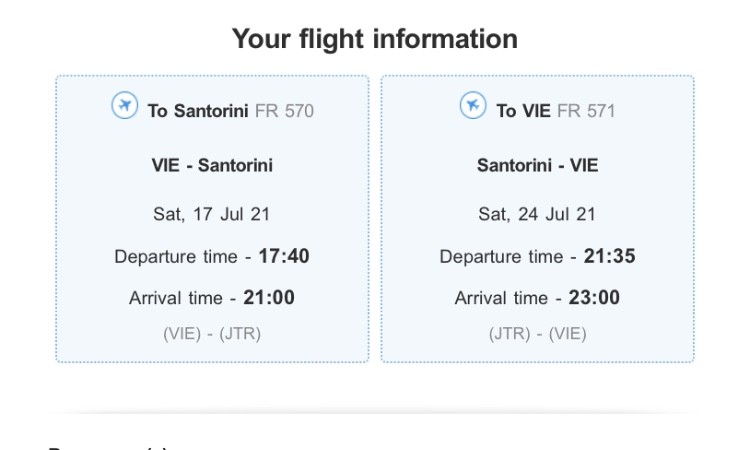This screenshot has width=750, height=450.
Task: Click the 21:35 departure time
Action: [x=610, y=257]
